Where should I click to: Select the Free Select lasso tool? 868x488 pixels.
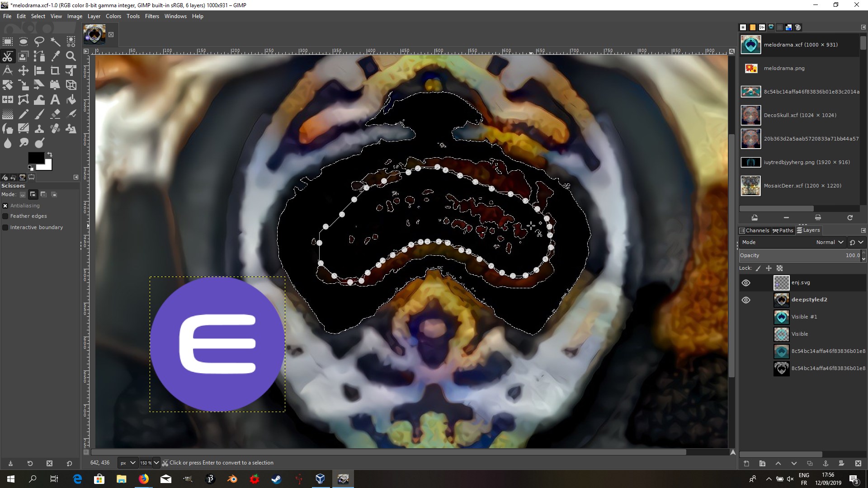(39, 42)
